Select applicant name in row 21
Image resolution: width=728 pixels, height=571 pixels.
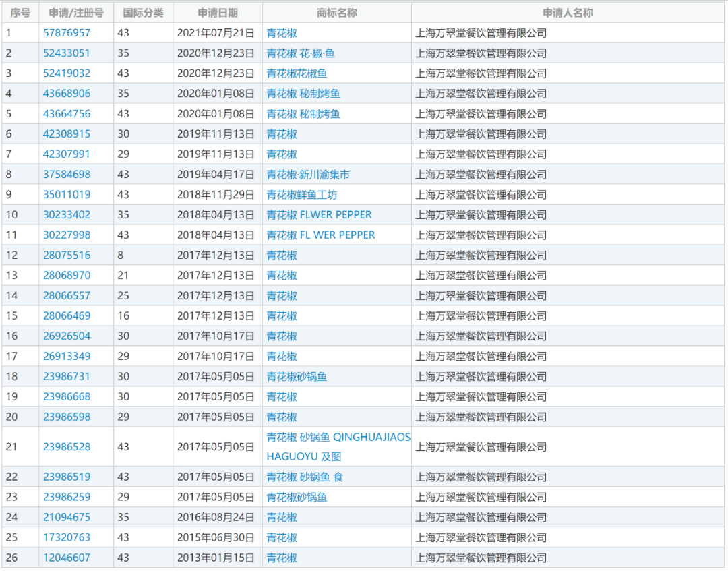(481, 446)
